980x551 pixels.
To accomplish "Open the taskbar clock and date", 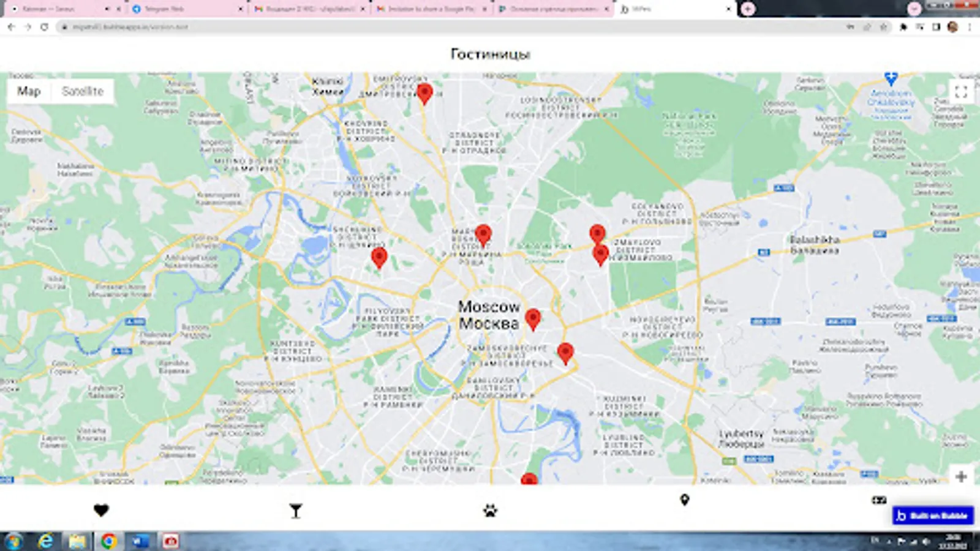I will click(x=953, y=541).
